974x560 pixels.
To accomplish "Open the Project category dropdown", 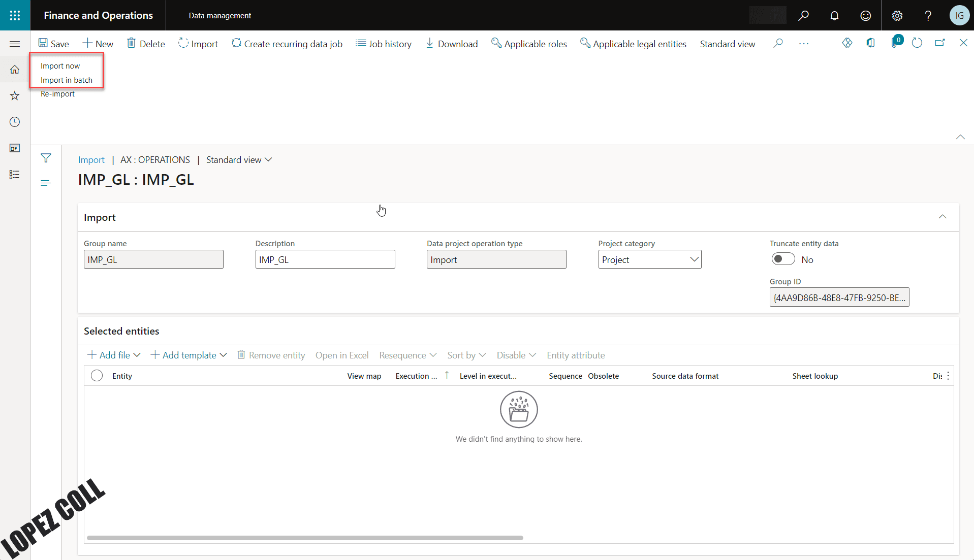I will coord(649,259).
